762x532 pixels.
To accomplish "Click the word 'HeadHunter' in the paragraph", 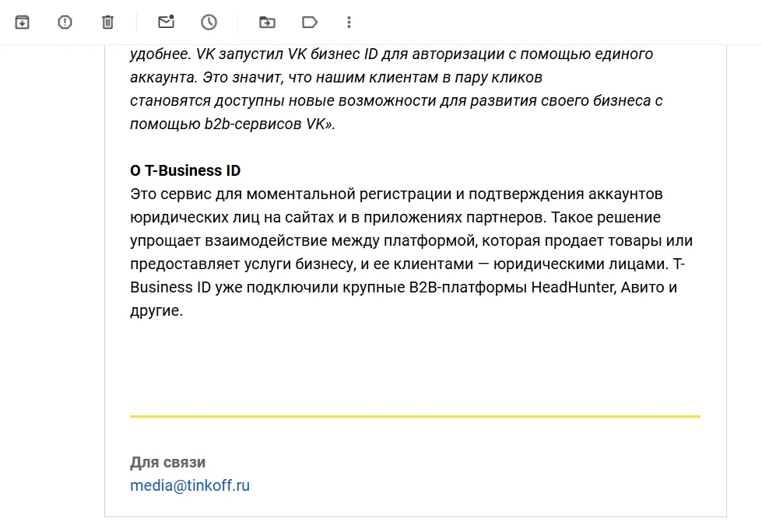I will pyautogui.click(x=574, y=288).
